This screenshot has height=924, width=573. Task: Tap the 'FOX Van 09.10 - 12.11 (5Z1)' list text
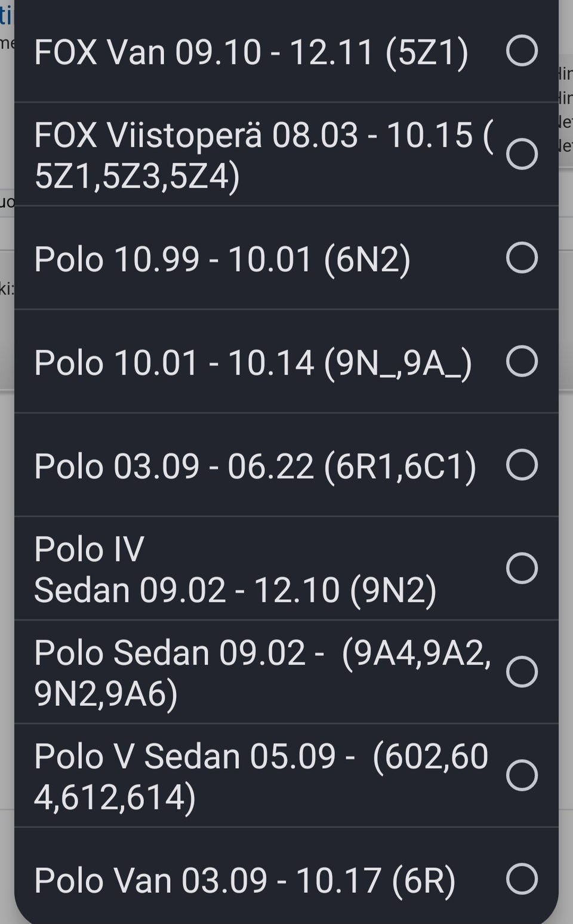click(x=251, y=52)
